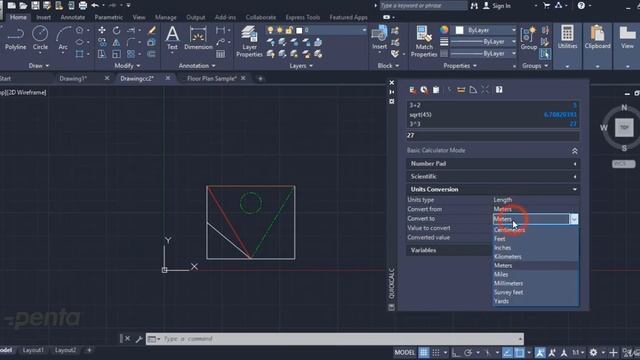
Task: Choose the Rotate tool in Modify panel
Action: click(x=116, y=30)
